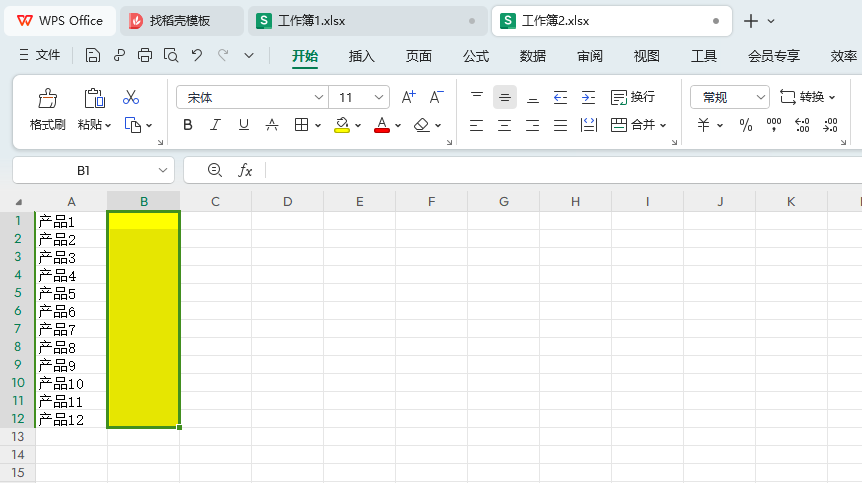Click the formula bar zoom icon
This screenshot has height=483, width=862.
click(x=214, y=170)
